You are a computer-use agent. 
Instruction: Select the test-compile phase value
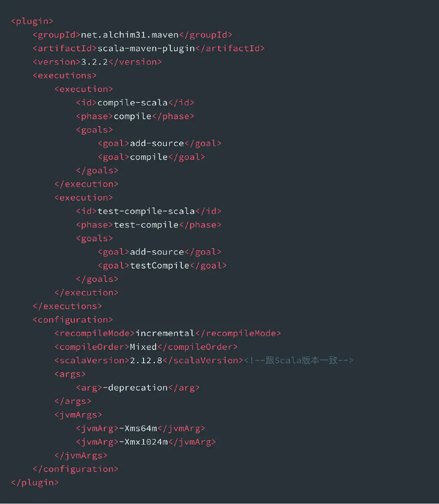pos(146,225)
